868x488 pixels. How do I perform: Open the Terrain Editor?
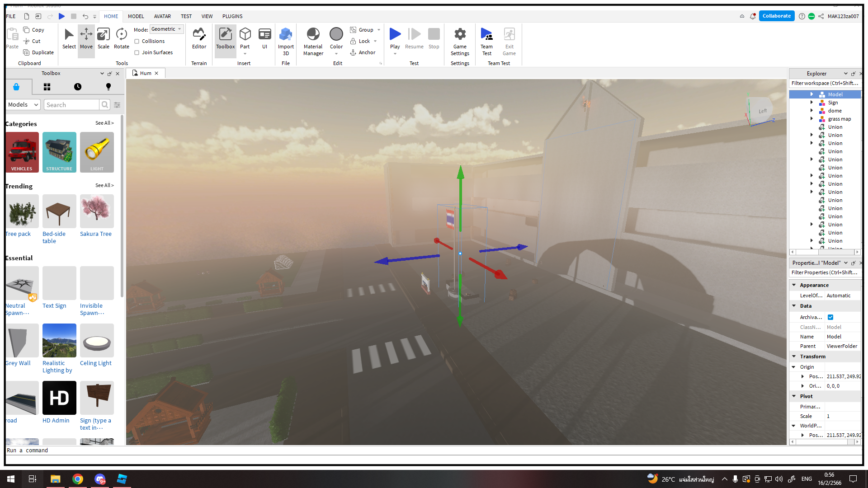[x=199, y=39]
